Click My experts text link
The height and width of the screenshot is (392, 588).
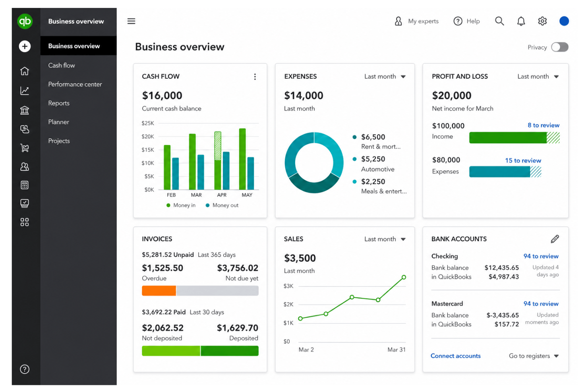click(423, 21)
